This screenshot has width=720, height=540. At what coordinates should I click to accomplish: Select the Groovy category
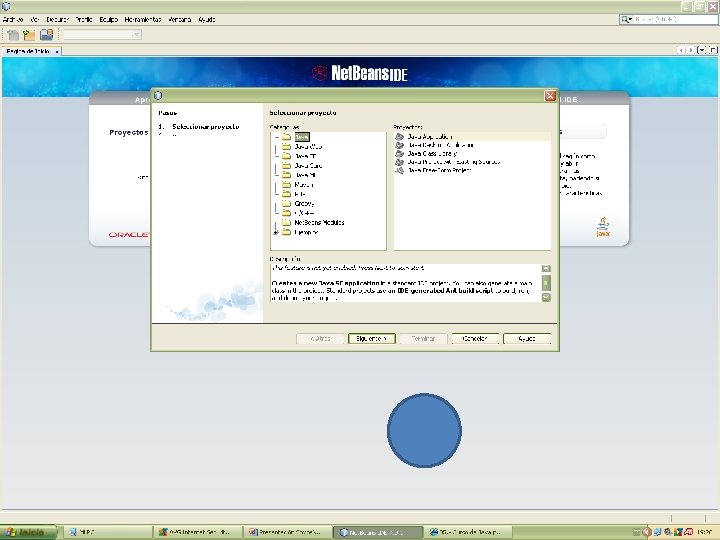[x=304, y=203]
